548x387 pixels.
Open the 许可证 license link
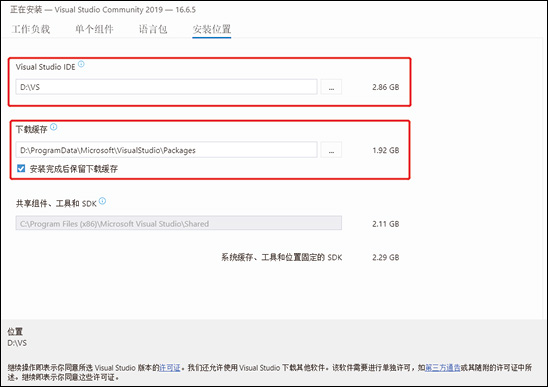[x=170, y=368]
